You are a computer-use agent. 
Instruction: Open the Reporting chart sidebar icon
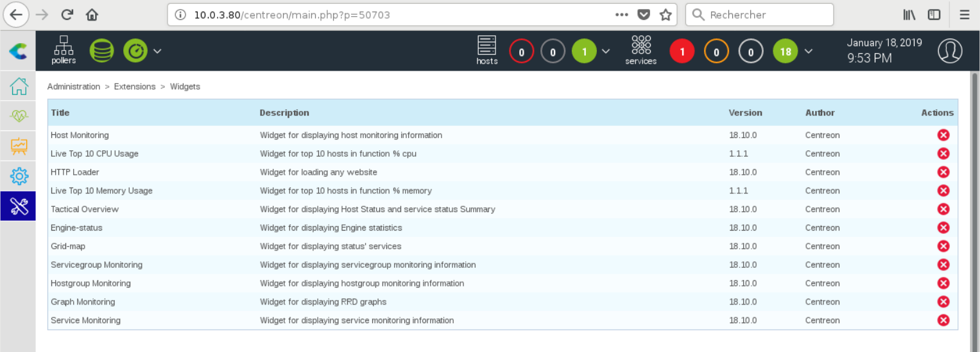(x=19, y=146)
